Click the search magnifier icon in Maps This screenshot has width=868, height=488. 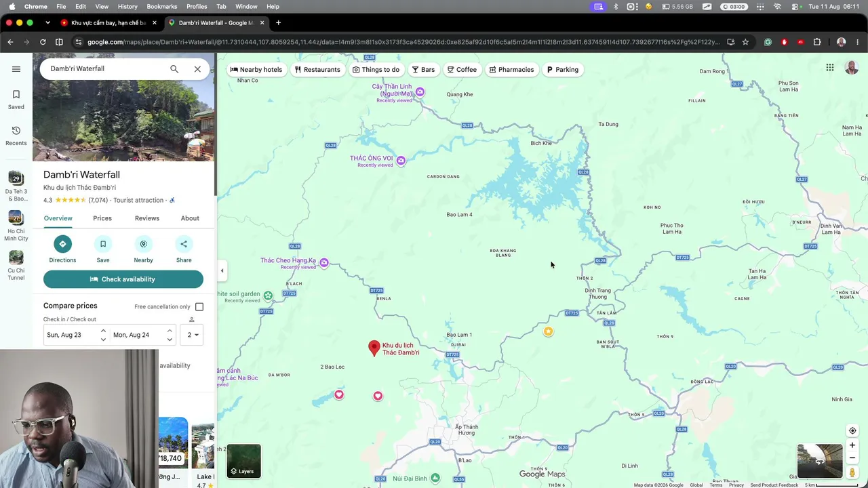coord(174,68)
